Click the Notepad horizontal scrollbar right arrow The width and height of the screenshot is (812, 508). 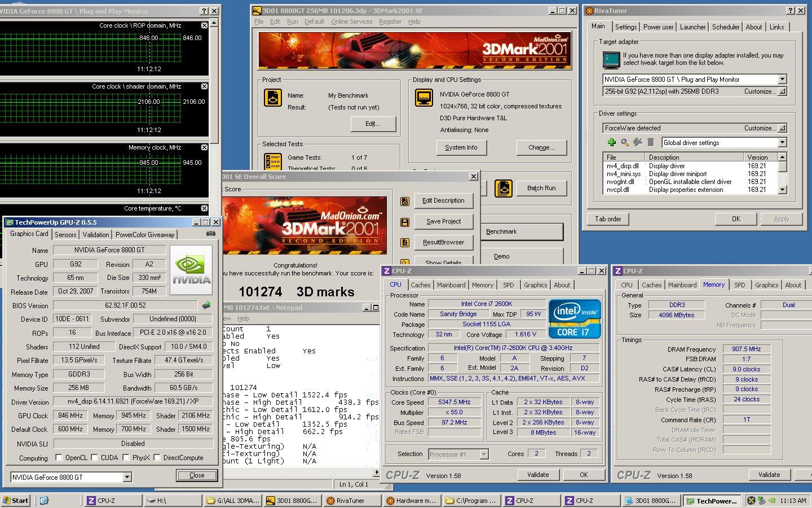click(377, 472)
